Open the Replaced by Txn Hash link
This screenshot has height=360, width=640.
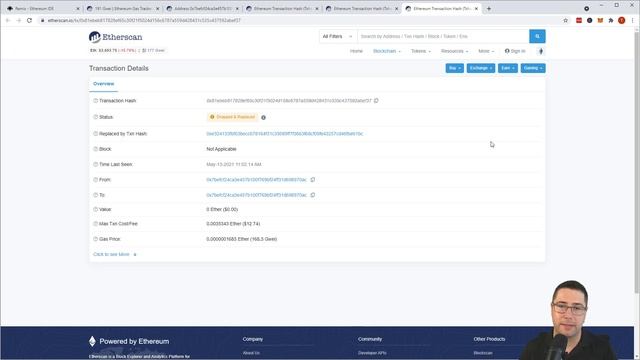[x=284, y=133]
